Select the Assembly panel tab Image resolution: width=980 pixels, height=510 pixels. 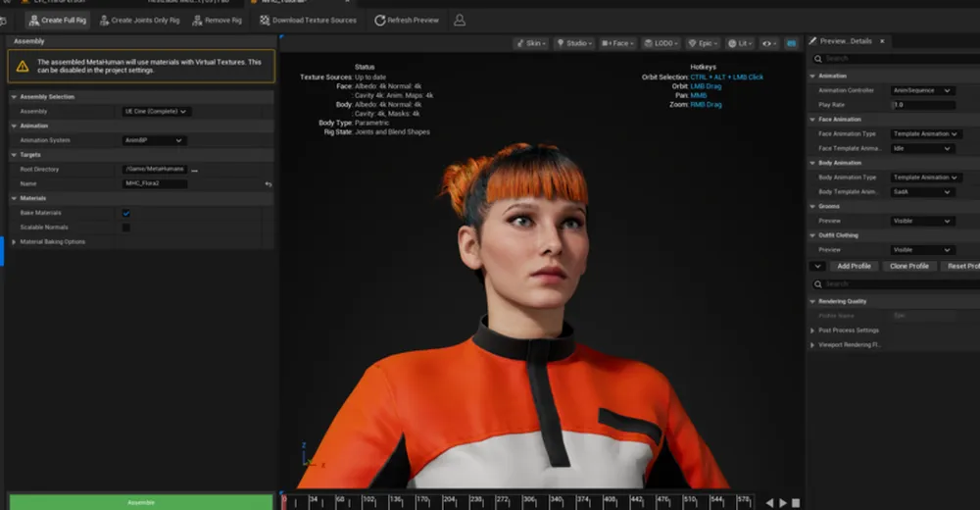pyautogui.click(x=28, y=41)
